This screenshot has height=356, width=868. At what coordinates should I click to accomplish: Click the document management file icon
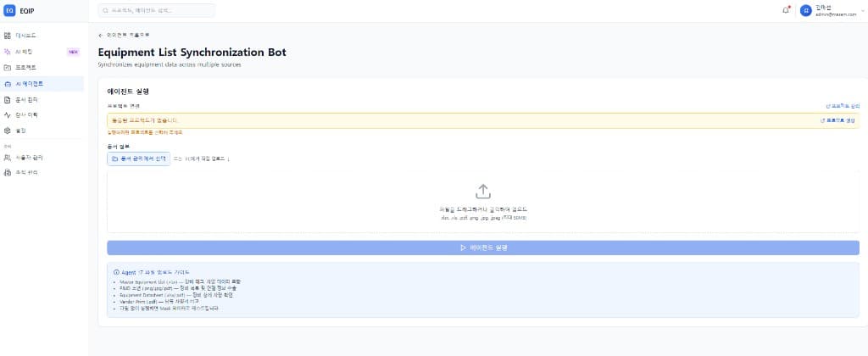pos(8,99)
